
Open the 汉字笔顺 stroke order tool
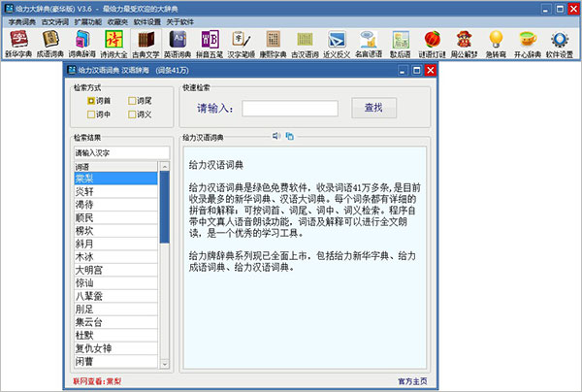tap(242, 45)
